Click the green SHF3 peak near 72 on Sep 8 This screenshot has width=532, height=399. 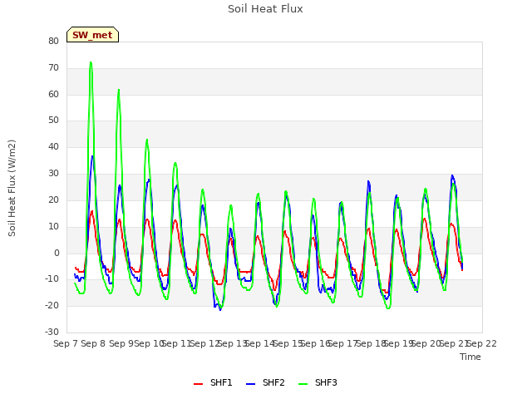click(x=91, y=63)
